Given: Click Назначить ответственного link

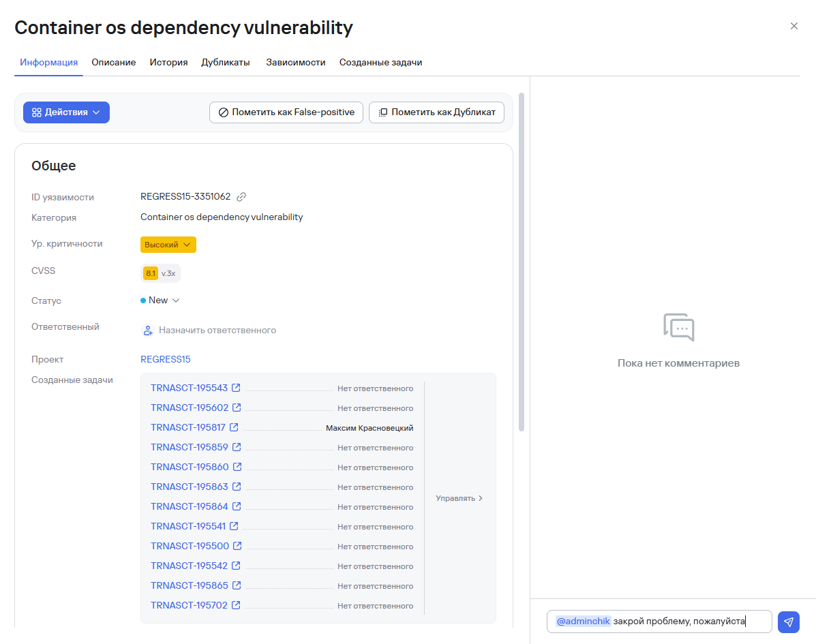Looking at the screenshot, I should (x=217, y=331).
